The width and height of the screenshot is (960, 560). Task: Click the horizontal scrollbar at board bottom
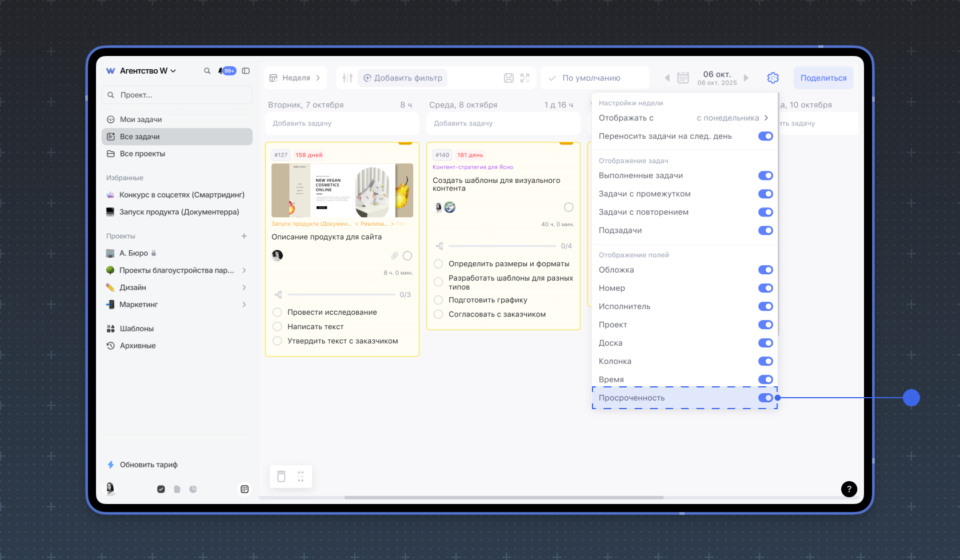(x=503, y=498)
